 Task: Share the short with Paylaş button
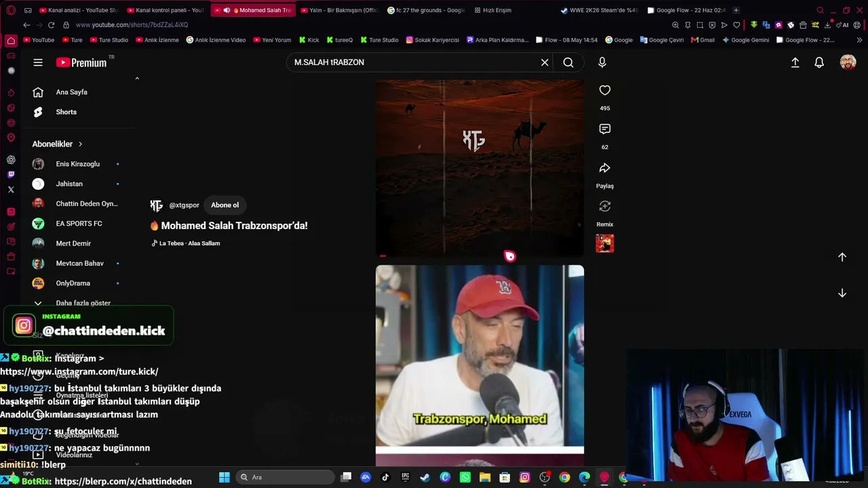click(605, 168)
